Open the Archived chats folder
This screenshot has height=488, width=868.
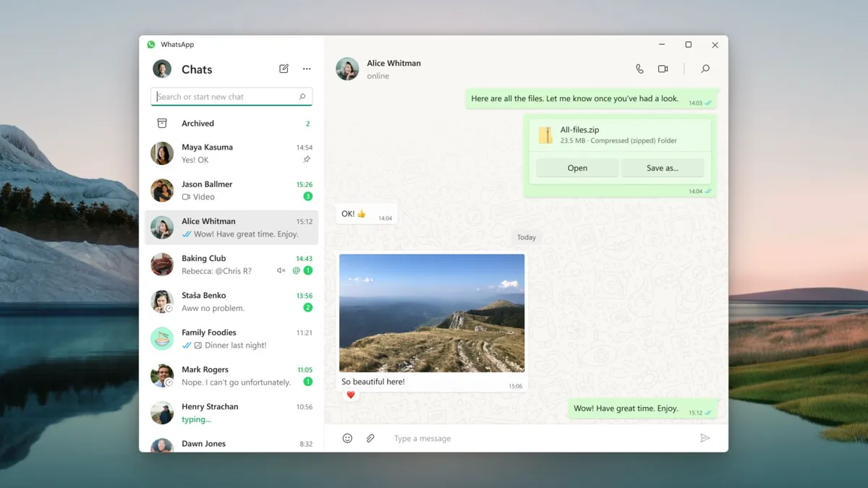click(x=197, y=124)
